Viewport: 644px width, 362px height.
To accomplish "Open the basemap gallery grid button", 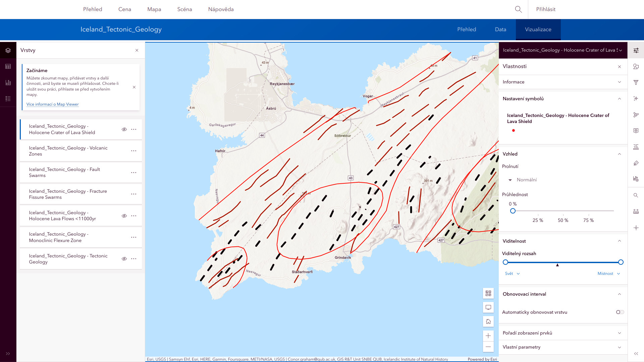I will pyautogui.click(x=488, y=293).
